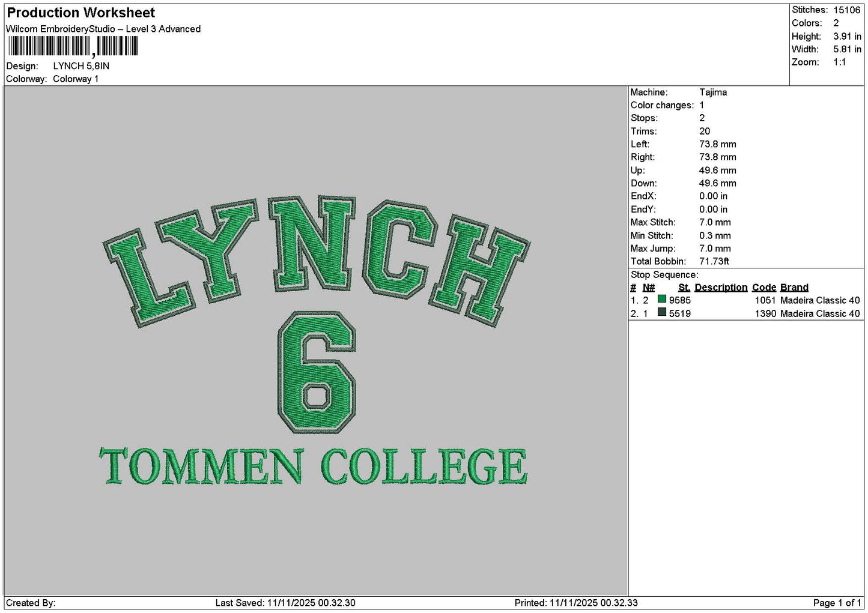Viewport: 868px width, 613px height.
Task: Click the 'Created By:' label
Action: (x=31, y=603)
